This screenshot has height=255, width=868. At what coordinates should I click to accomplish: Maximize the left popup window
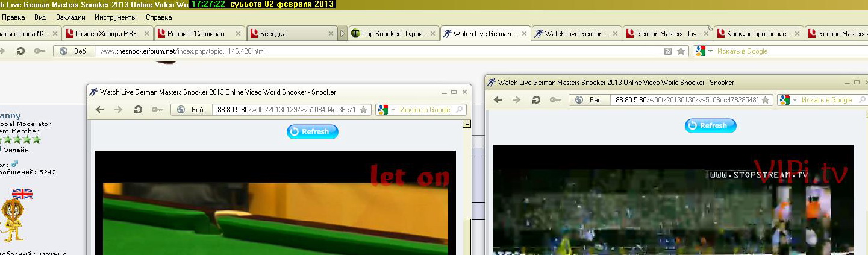coord(454,92)
